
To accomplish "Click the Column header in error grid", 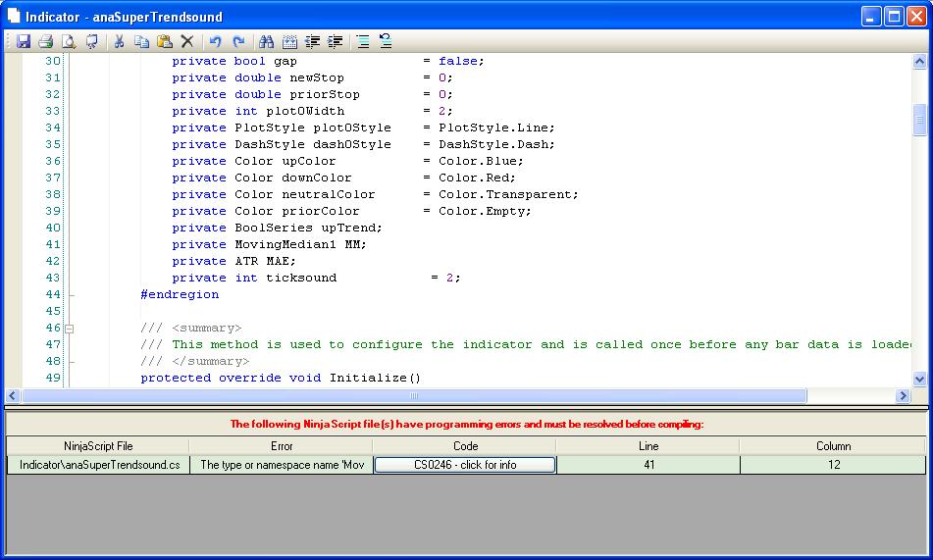I will pyautogui.click(x=833, y=445).
